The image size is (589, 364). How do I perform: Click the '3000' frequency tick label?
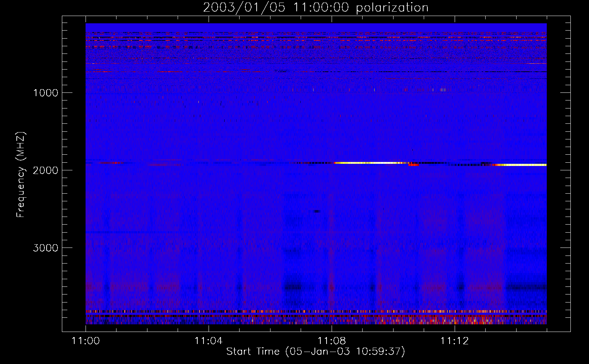(x=46, y=248)
